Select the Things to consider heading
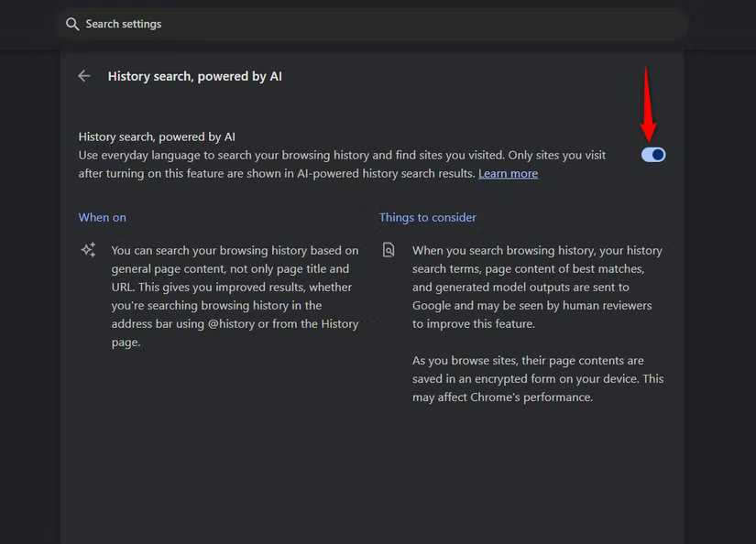This screenshot has height=544, width=756. point(428,217)
